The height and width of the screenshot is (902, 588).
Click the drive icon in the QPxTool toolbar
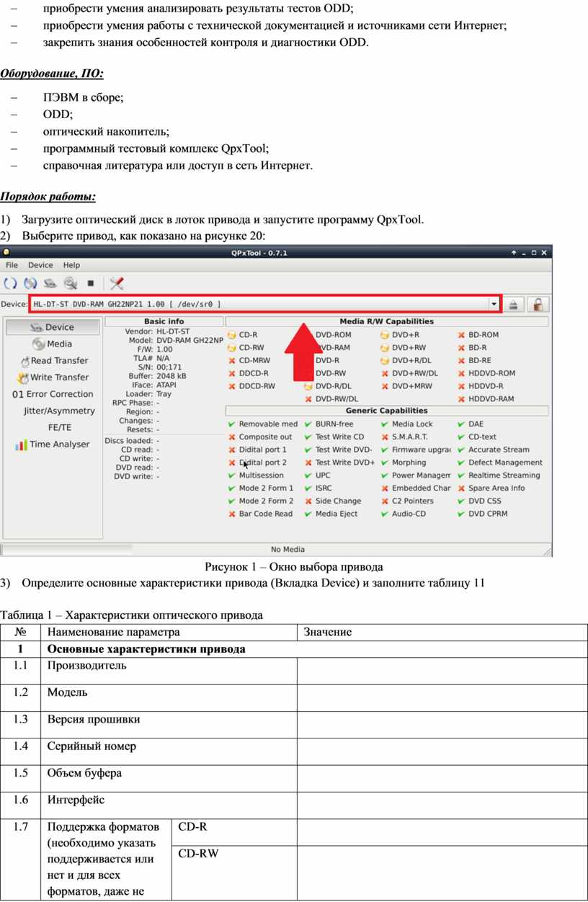[x=50, y=284]
